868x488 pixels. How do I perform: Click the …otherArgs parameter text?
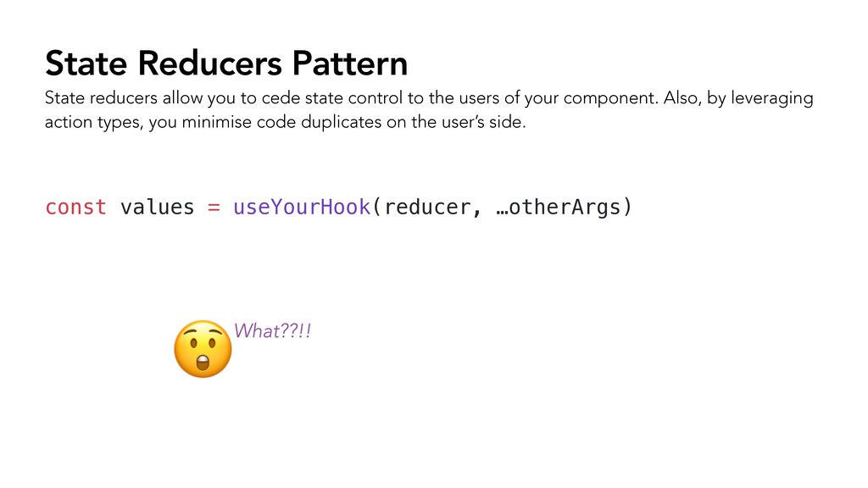[x=559, y=207]
